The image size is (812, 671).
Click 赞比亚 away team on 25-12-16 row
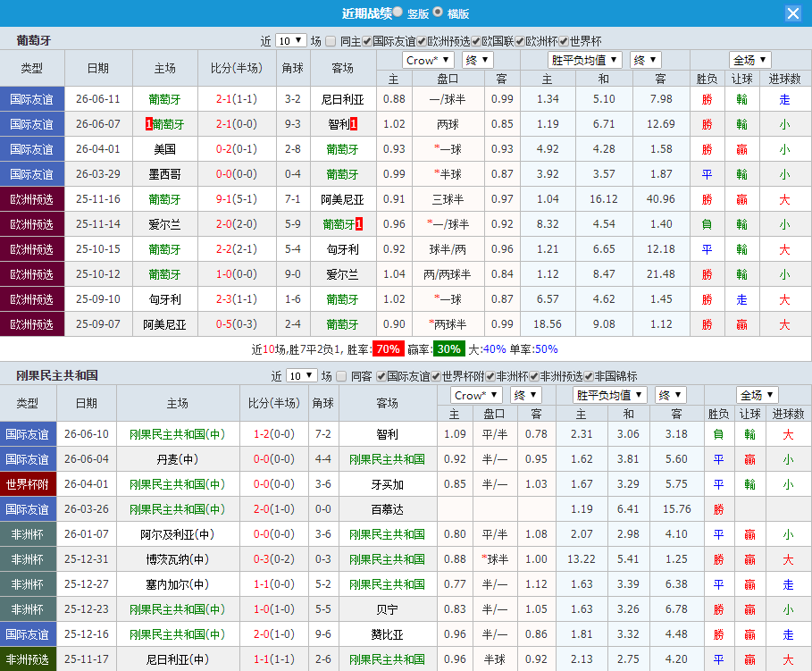pyautogui.click(x=387, y=634)
